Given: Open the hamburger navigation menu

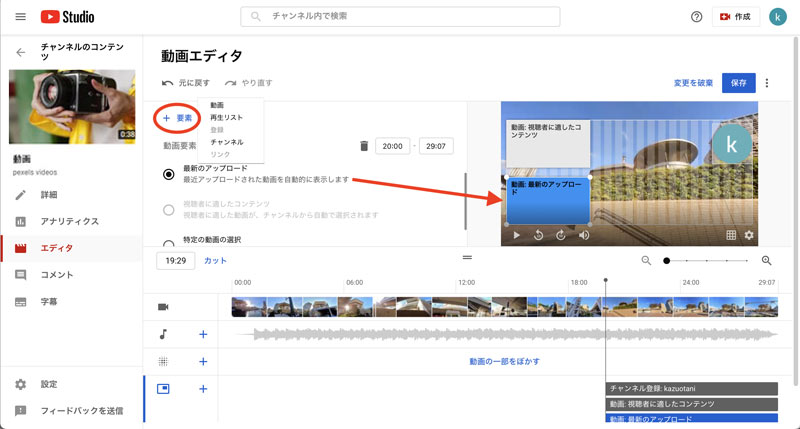Looking at the screenshot, I should tap(20, 17).
